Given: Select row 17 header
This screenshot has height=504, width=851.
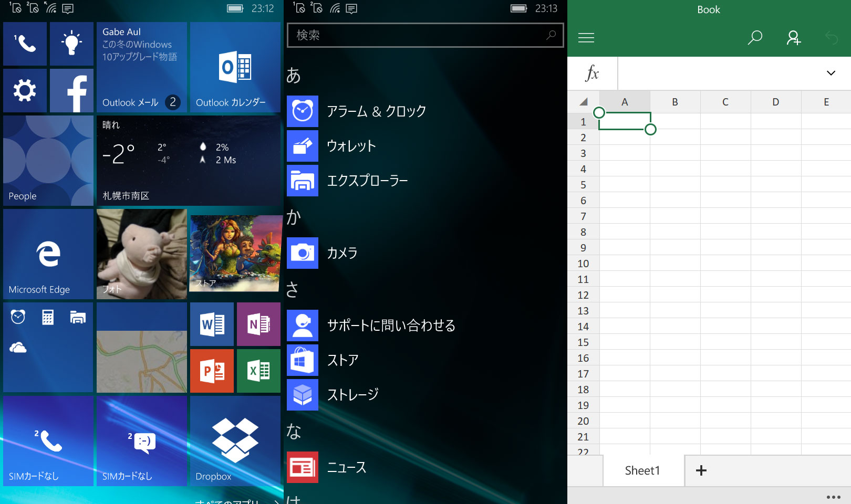Looking at the screenshot, I should [583, 374].
